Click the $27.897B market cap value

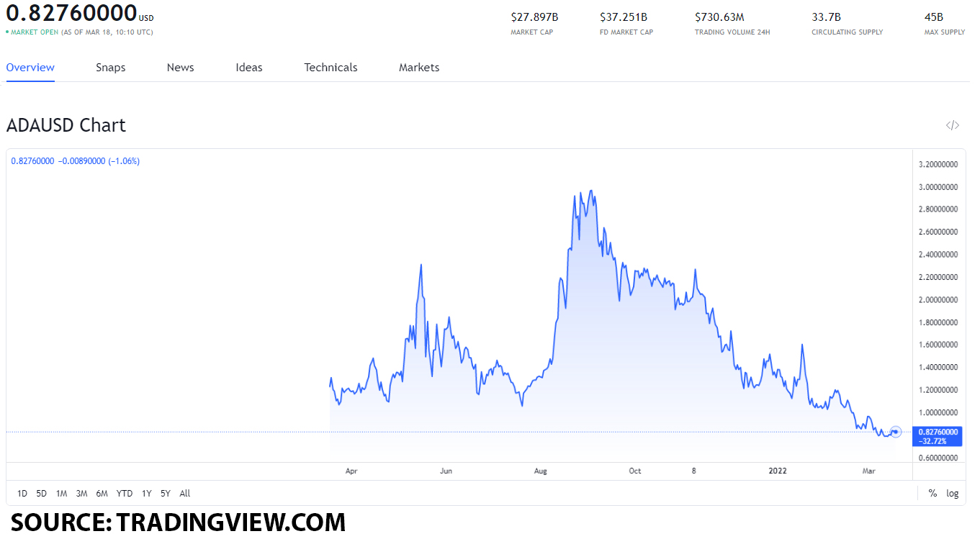(x=534, y=17)
